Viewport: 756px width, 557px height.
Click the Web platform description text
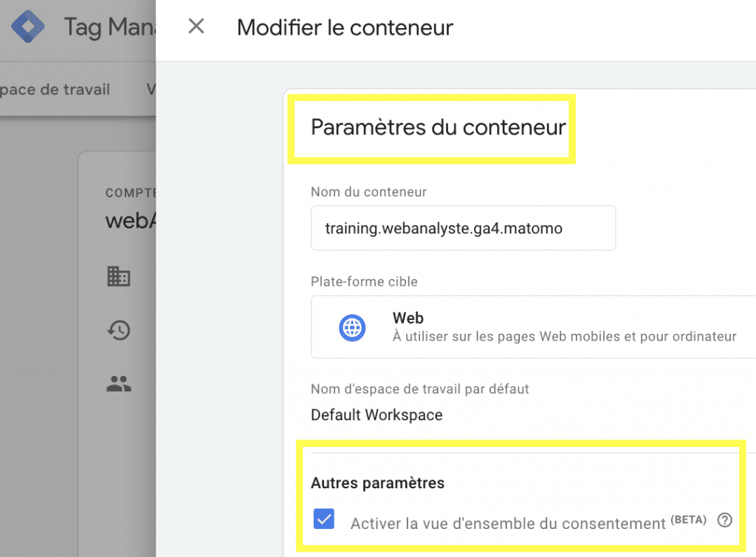[564, 337]
